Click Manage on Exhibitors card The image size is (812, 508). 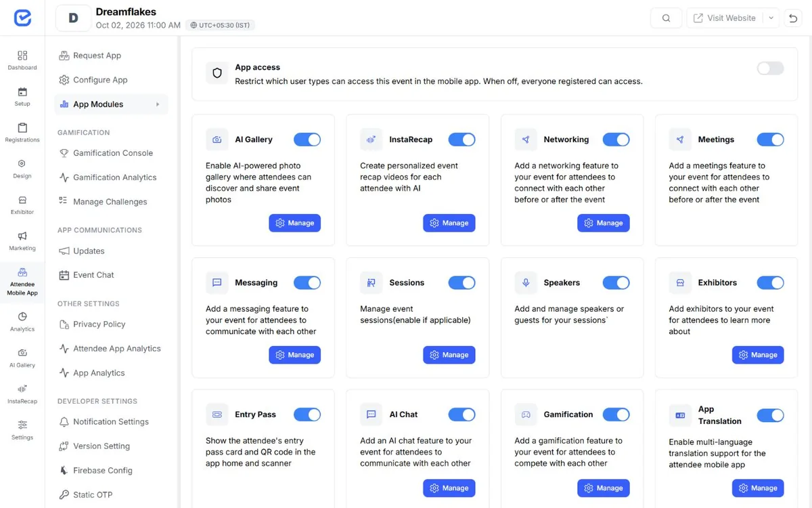[758, 355]
